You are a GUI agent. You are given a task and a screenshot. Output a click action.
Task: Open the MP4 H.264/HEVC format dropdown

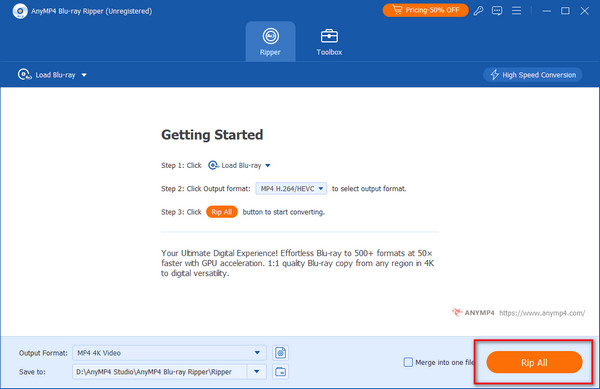[x=291, y=189]
